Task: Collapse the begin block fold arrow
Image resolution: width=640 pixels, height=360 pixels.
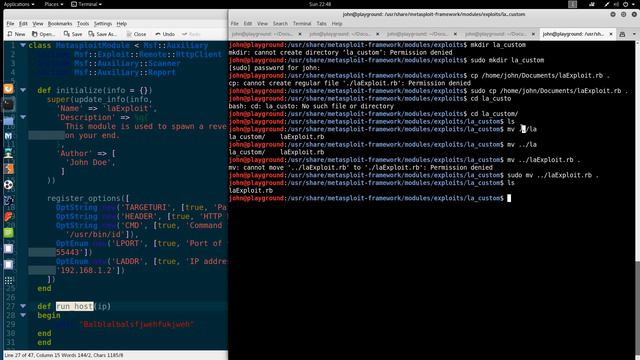Action: pos(23,315)
